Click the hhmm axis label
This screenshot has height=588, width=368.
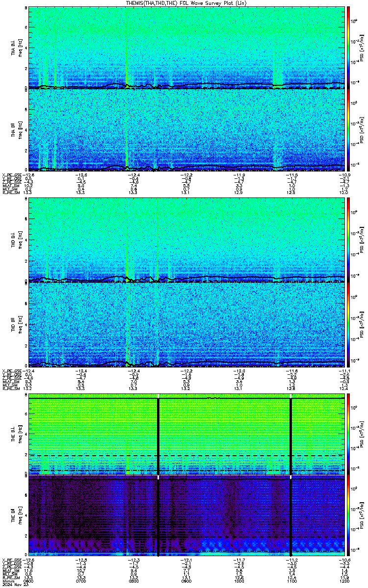coord(7,580)
